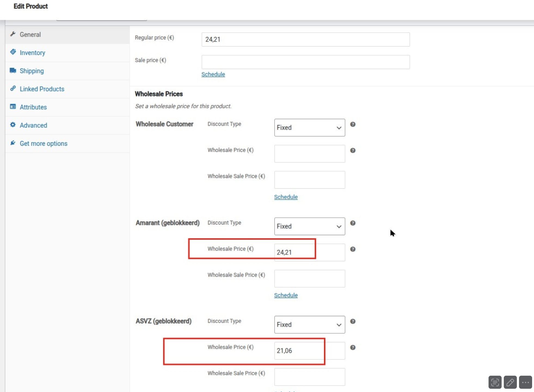Click the Regular price input field
Image resolution: width=534 pixels, height=392 pixels.
pos(305,39)
